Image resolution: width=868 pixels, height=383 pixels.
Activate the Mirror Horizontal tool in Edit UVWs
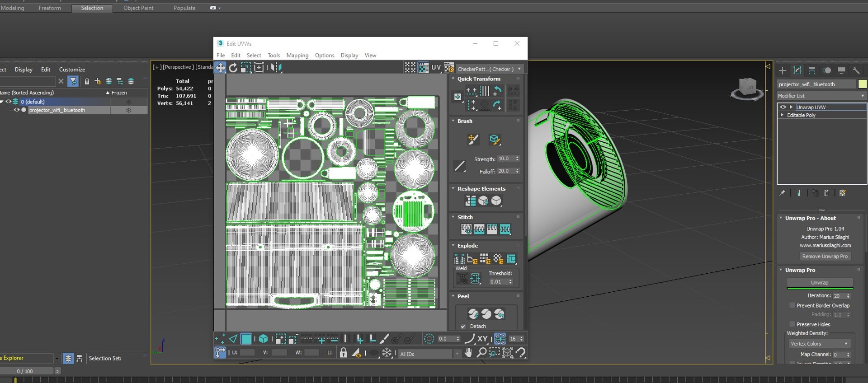point(276,68)
